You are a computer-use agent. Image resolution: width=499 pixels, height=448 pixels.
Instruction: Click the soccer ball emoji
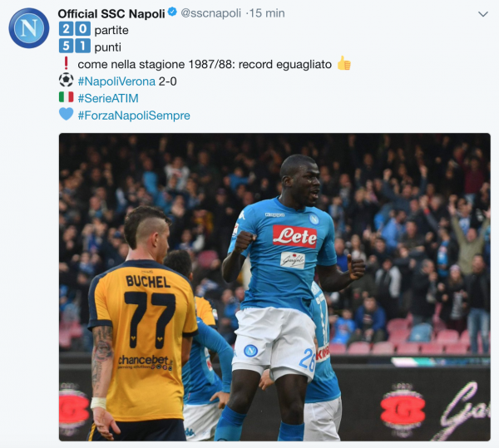(x=67, y=80)
